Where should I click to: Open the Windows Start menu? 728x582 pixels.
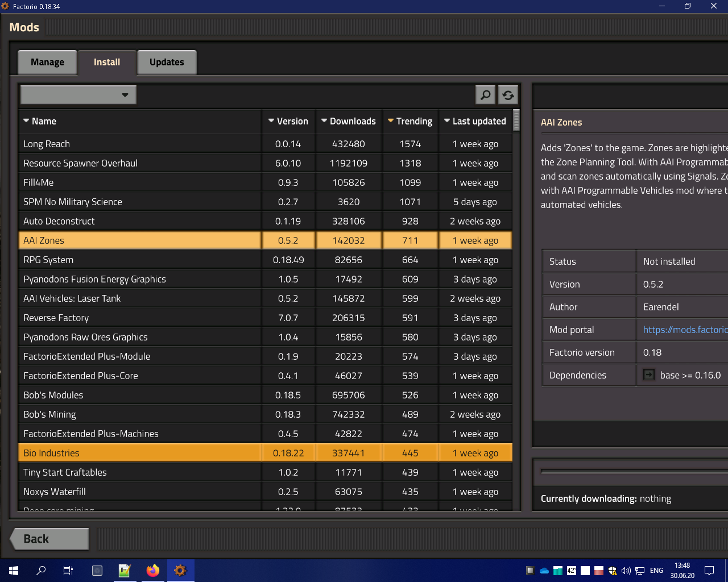click(x=14, y=571)
